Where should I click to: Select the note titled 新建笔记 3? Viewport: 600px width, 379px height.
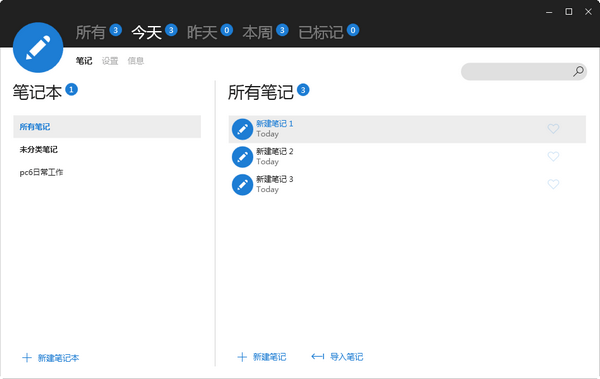[407, 185]
